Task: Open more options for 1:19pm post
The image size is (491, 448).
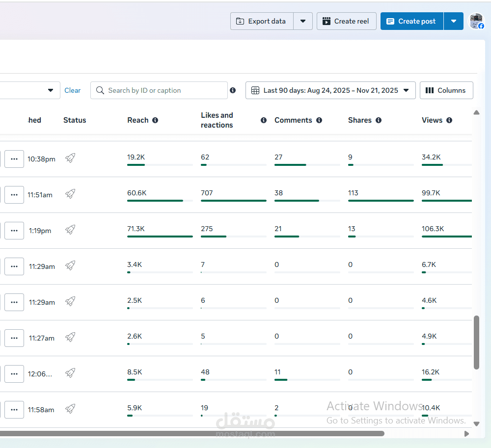Action: coord(14,231)
